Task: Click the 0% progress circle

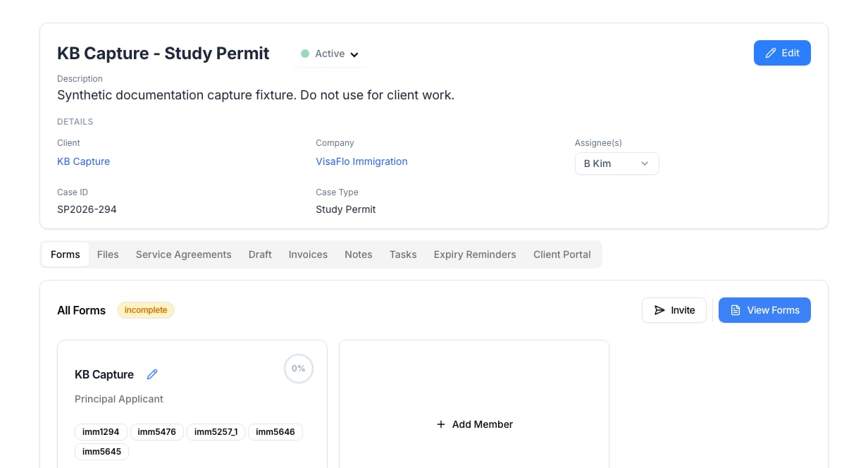Action: click(x=299, y=369)
